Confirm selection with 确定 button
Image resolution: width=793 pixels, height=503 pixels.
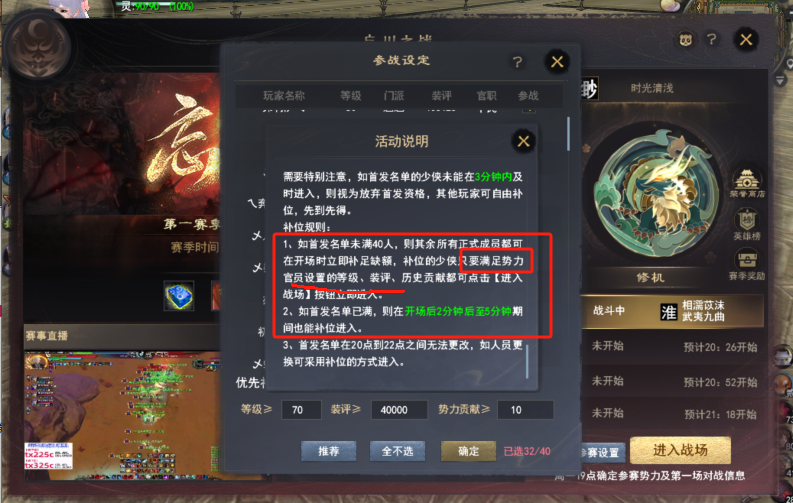tap(468, 451)
